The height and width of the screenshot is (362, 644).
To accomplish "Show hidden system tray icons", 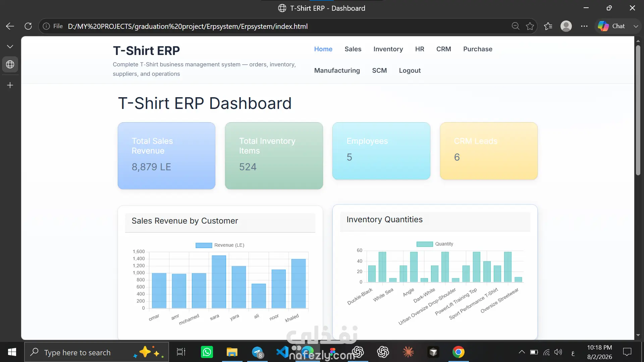I will tap(522, 352).
